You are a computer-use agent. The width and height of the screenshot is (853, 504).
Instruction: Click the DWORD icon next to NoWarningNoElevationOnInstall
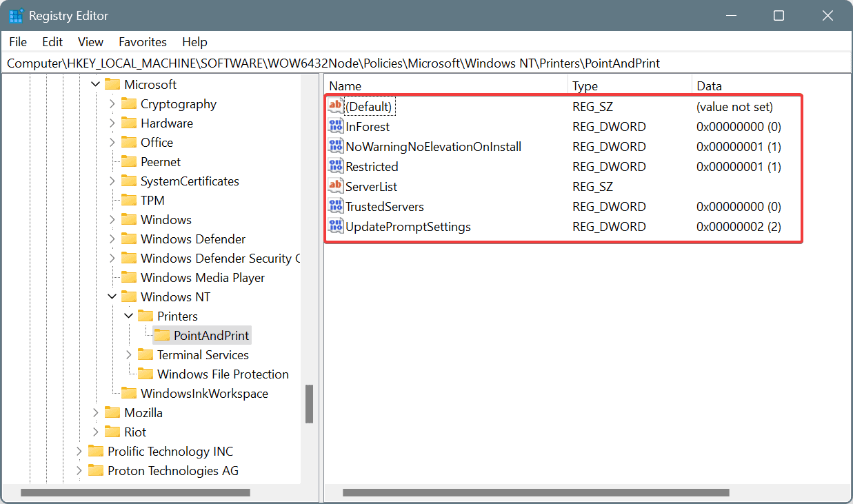335,146
